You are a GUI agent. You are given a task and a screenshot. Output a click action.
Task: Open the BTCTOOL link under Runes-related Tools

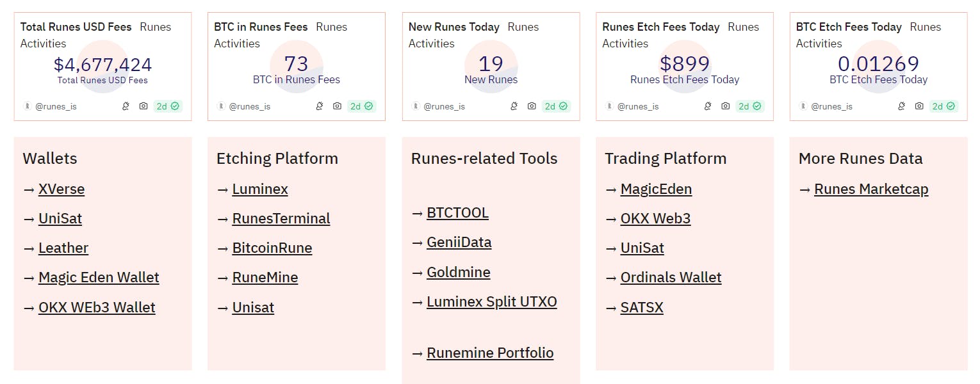(x=457, y=212)
